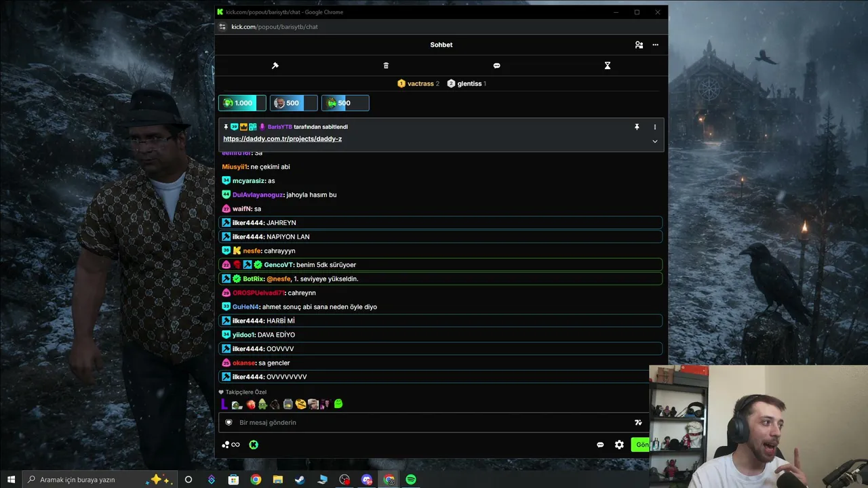Click username okanse in chat
This screenshot has height=488, width=868.
(x=243, y=363)
